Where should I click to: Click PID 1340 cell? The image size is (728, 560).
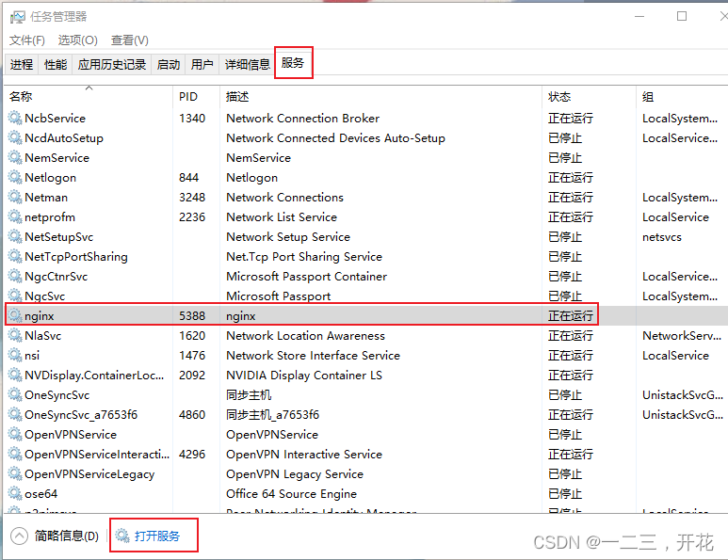click(x=192, y=119)
